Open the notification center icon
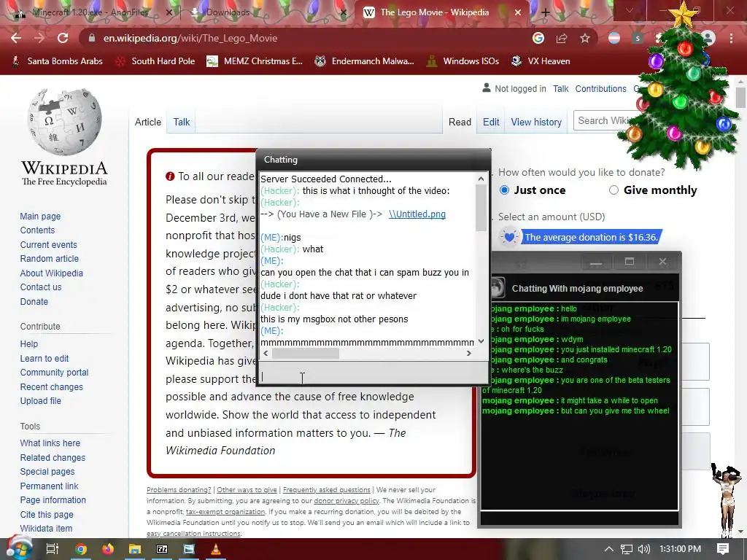This screenshot has height=560, width=747. tap(723, 549)
